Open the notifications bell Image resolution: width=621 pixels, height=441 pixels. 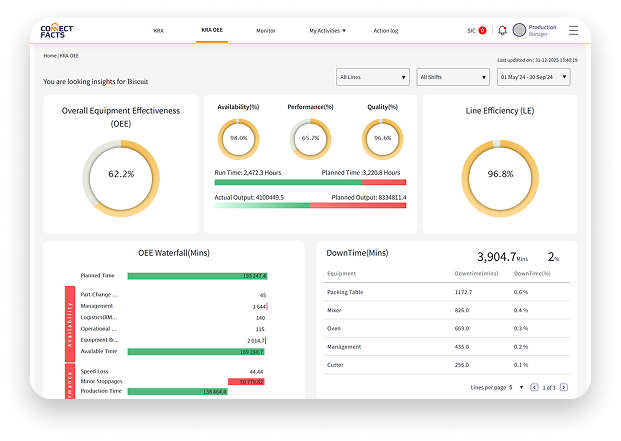502,31
